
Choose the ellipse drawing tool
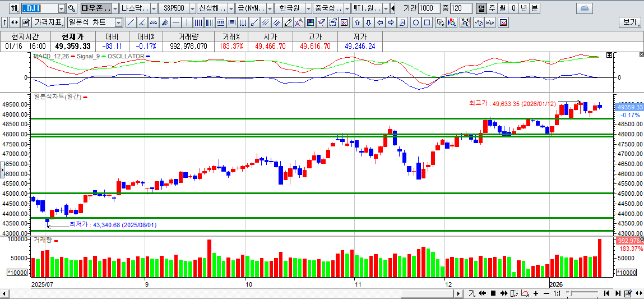416,23
